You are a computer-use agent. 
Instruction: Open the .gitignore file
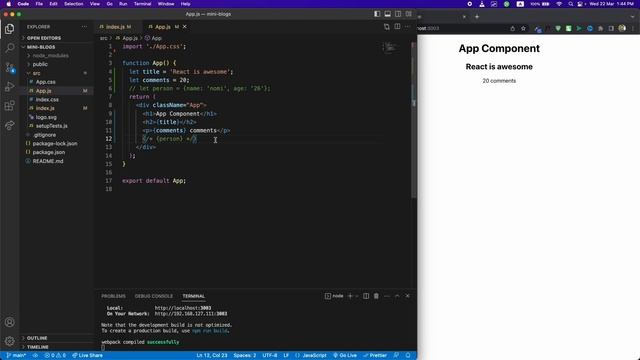pos(44,135)
